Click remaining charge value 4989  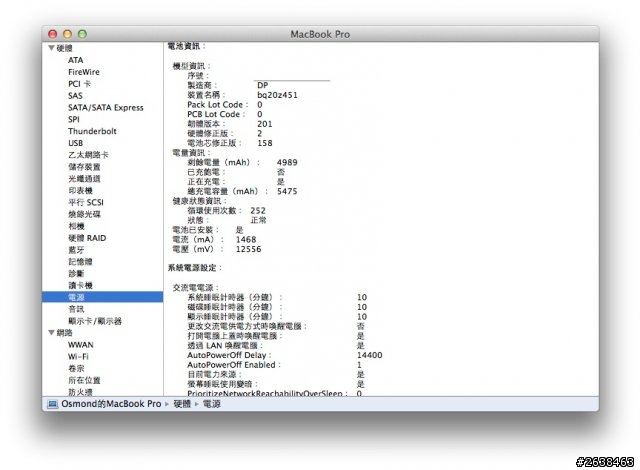[287, 162]
